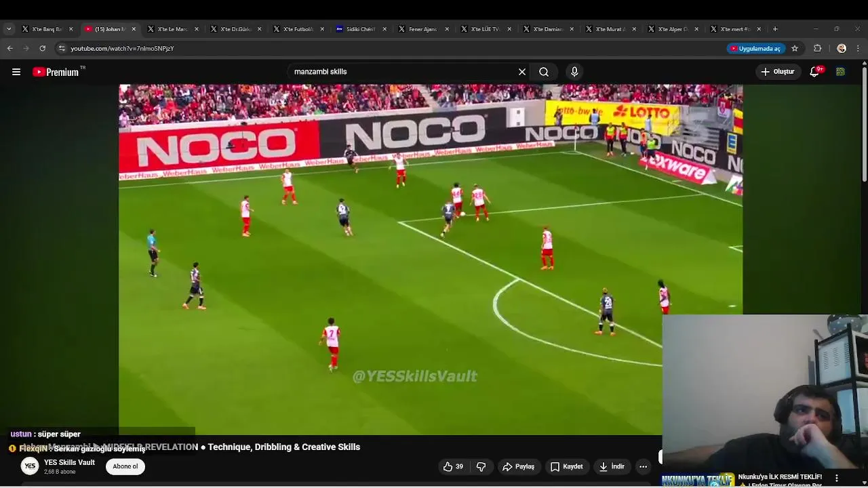Close the X'te Barış tab

click(x=71, y=29)
